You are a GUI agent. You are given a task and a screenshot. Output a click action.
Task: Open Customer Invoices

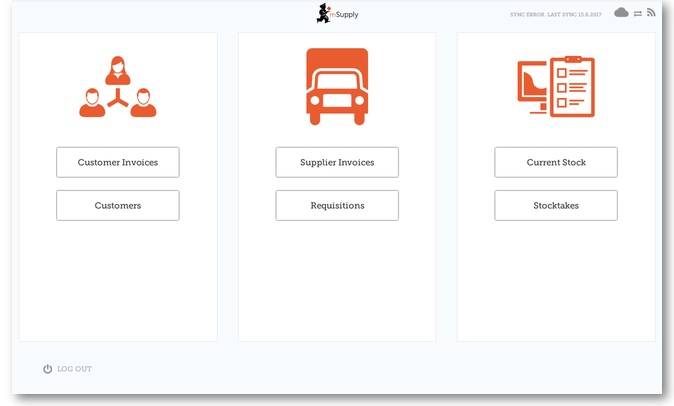118,162
